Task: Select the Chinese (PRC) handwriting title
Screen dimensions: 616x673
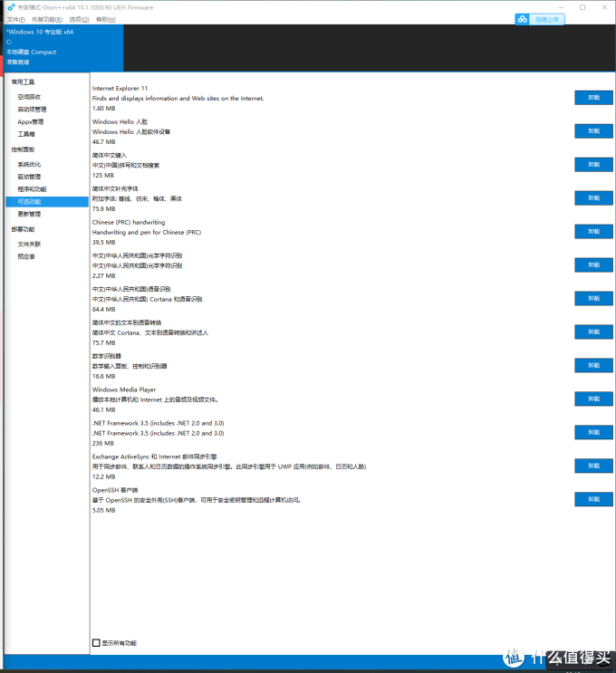Action: (129, 222)
